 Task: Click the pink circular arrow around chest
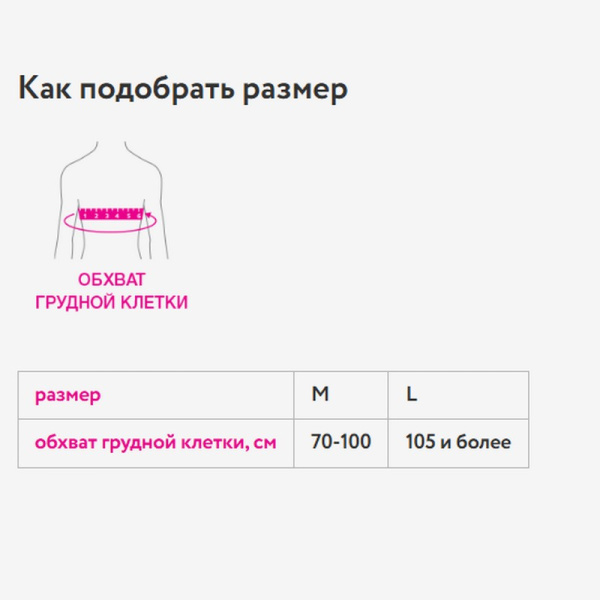(x=110, y=222)
